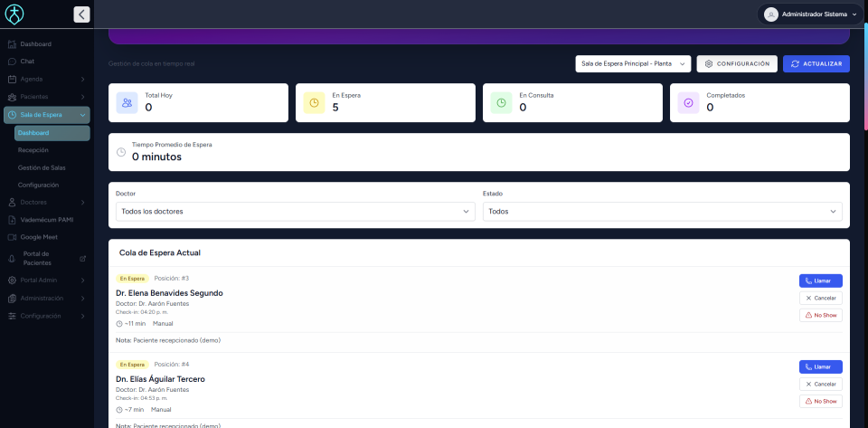The image size is (868, 428).
Task: Click the Portal de Pacientes external link icon
Action: click(83, 258)
